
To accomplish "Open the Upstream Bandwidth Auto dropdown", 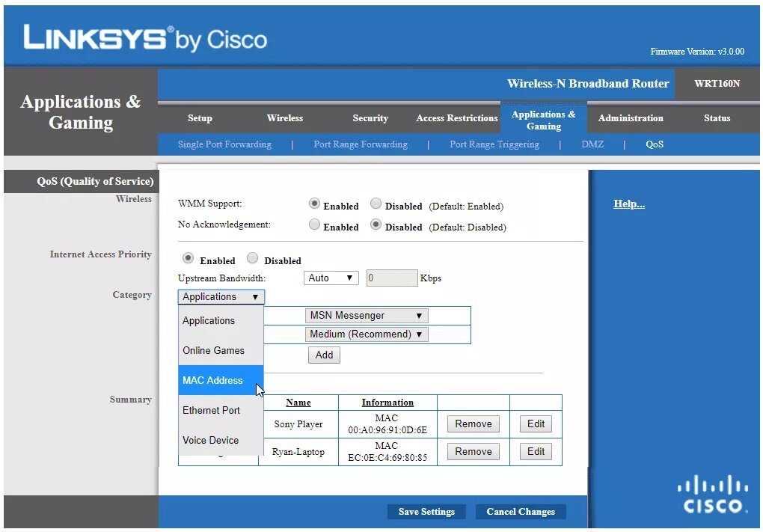I will point(331,278).
